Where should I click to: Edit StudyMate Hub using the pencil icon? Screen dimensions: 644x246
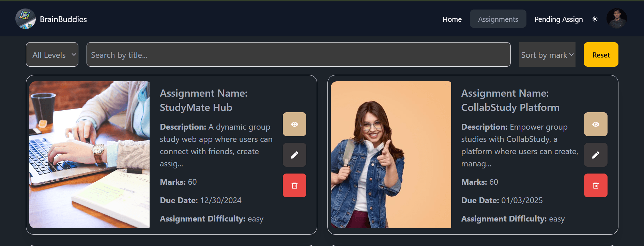point(294,155)
